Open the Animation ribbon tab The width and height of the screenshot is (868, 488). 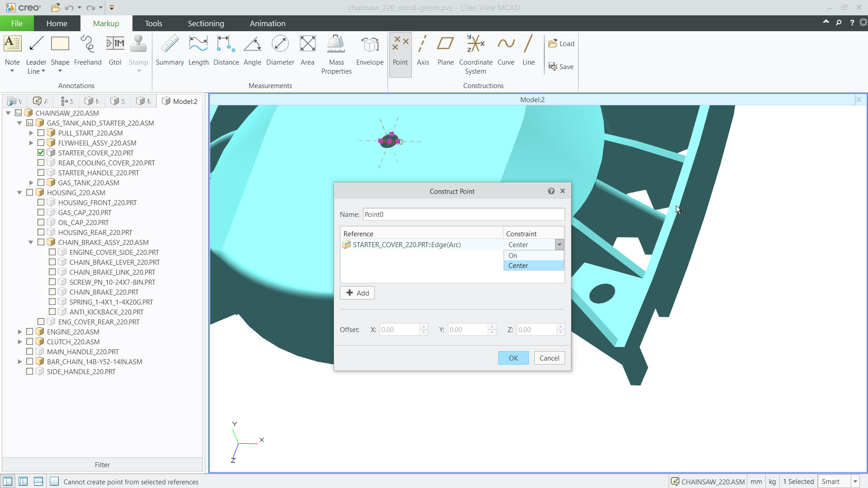pos(268,23)
